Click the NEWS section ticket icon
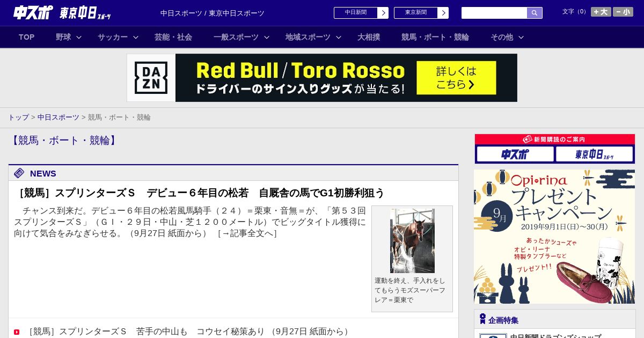This screenshot has width=644, height=338. click(x=19, y=173)
